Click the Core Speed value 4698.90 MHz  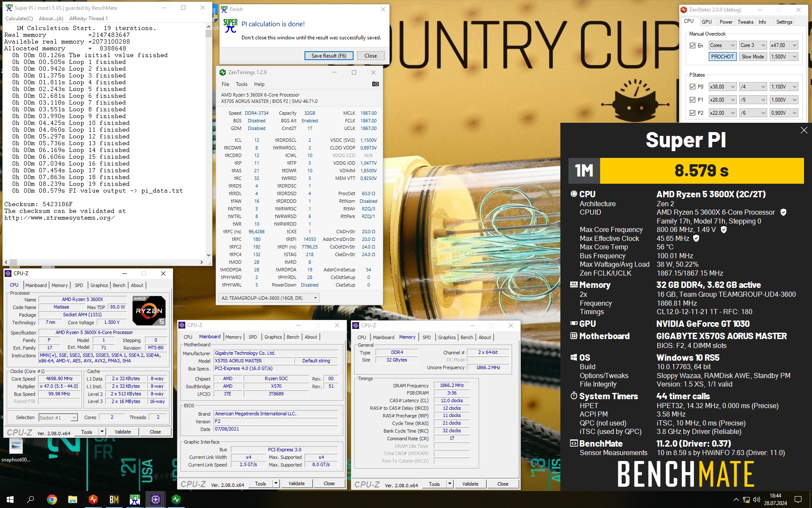(x=59, y=378)
